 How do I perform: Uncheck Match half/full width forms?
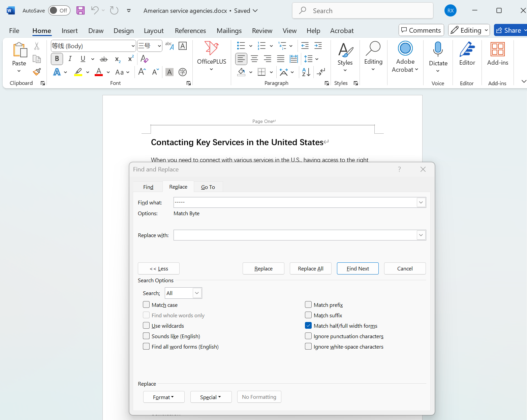308,326
